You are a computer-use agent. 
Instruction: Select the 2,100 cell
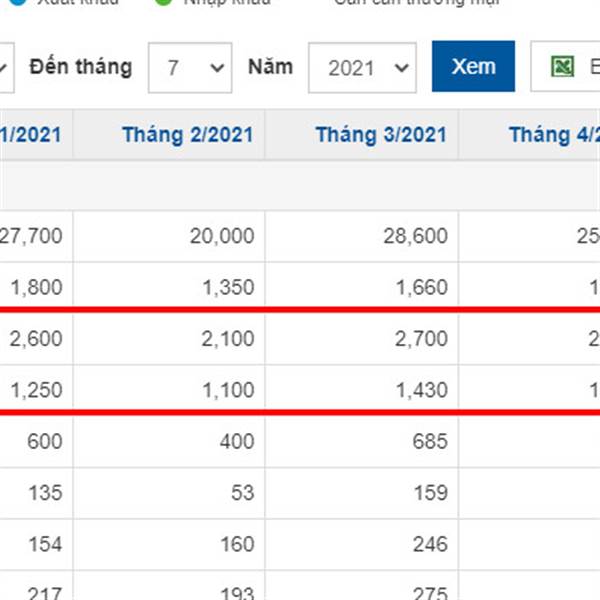coord(169,339)
